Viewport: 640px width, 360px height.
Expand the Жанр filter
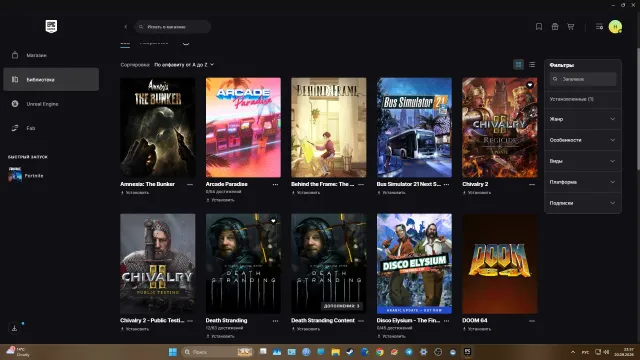point(582,119)
